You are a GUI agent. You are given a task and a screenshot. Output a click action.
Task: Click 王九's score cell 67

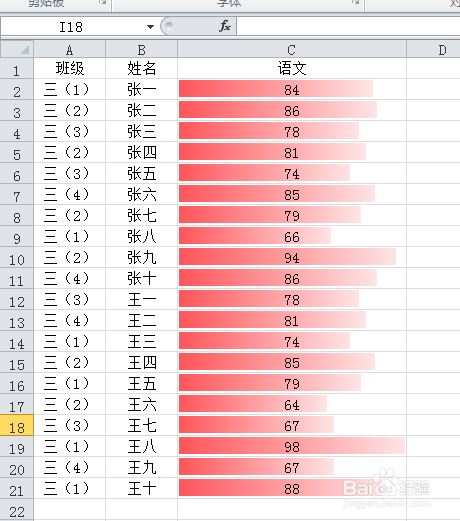pyautogui.click(x=292, y=468)
